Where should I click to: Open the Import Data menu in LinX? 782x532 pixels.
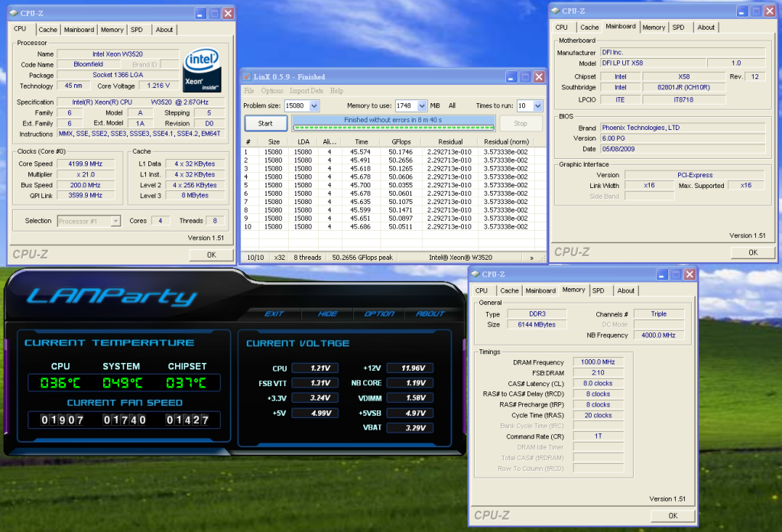pyautogui.click(x=307, y=91)
